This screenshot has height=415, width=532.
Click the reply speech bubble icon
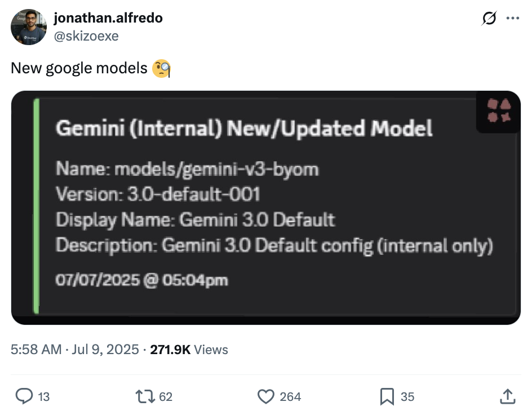24,397
